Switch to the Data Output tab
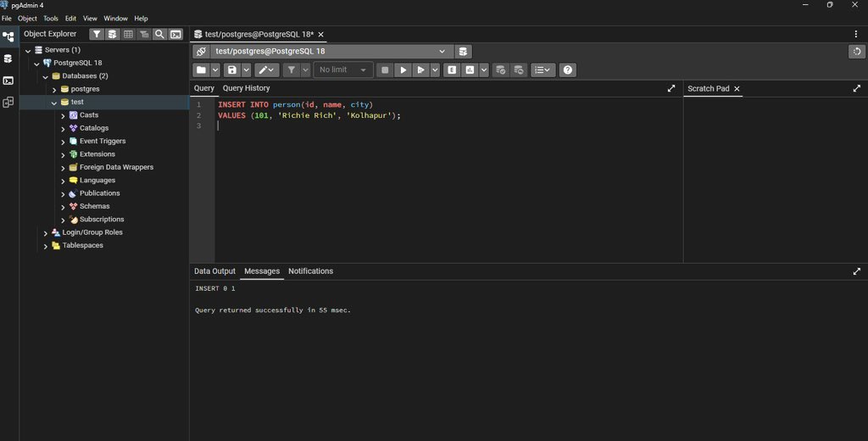This screenshot has width=868, height=441. [x=214, y=271]
